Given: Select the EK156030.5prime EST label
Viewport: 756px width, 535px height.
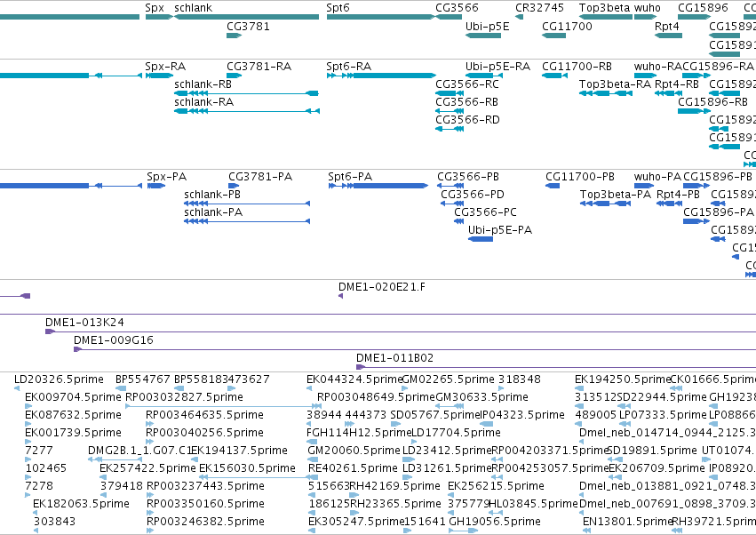Looking at the screenshot, I should 247,469.
